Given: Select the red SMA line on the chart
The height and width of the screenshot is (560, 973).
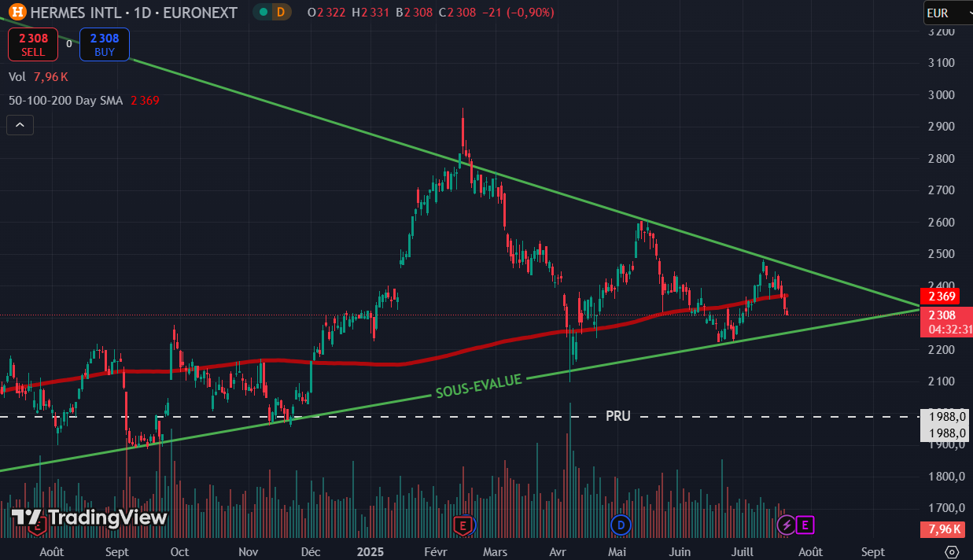Looking at the screenshot, I should (x=472, y=347).
